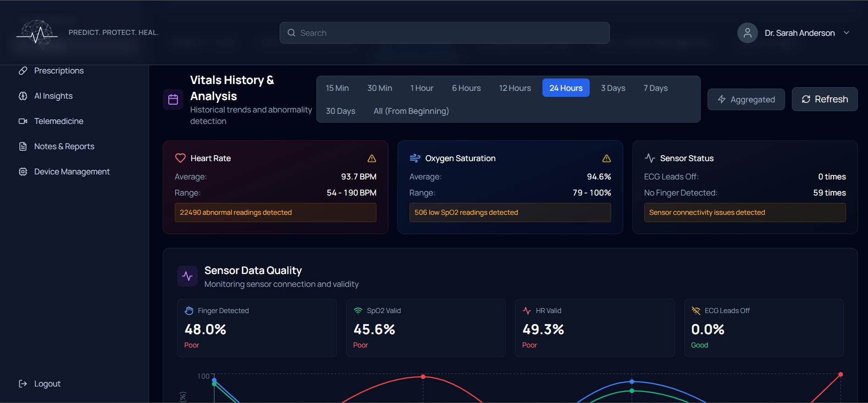
Task: Click the calendar icon beside Vitals History
Action: [x=173, y=100]
